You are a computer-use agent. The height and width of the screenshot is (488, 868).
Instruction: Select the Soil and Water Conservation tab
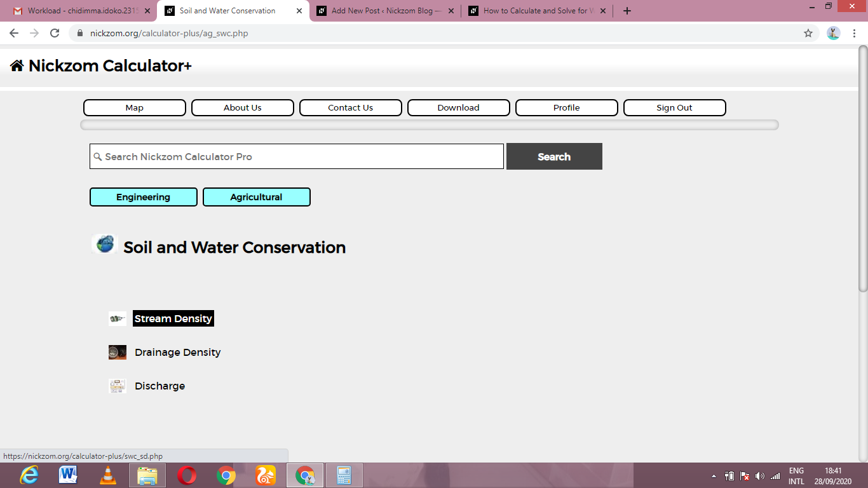tap(233, 11)
